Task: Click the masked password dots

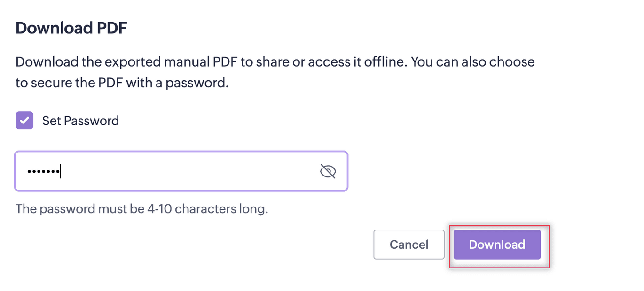Action: point(43,172)
